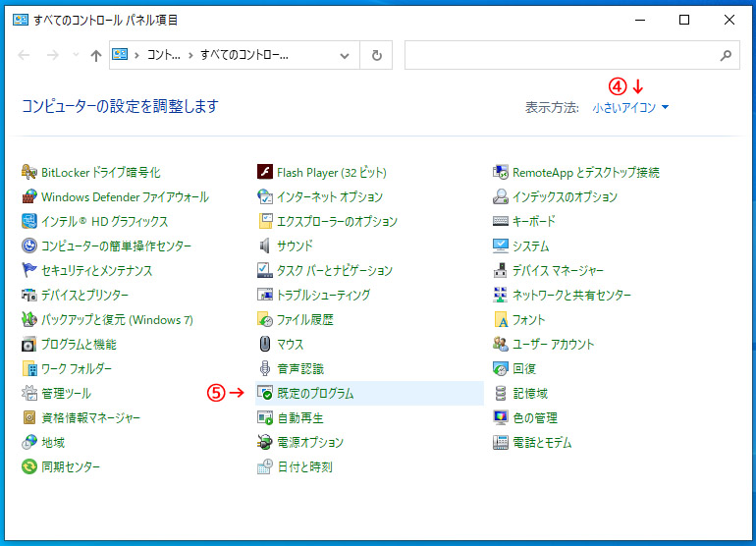Open the エクスプローラーのオプション icon
The width and height of the screenshot is (756, 546).
265,221
